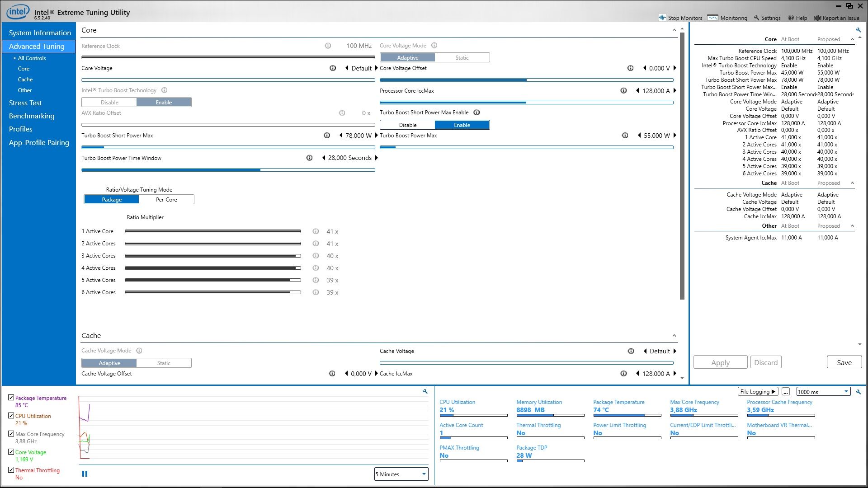This screenshot has height=488, width=868.
Task: Click the wrench icon above the Core summary
Action: coord(858,30)
